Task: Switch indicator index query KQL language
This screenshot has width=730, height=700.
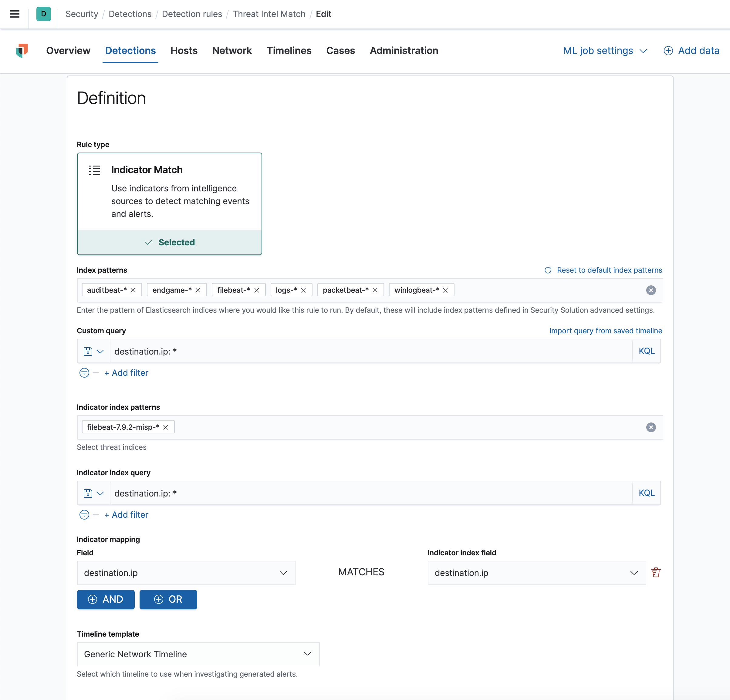Action: pyautogui.click(x=646, y=493)
